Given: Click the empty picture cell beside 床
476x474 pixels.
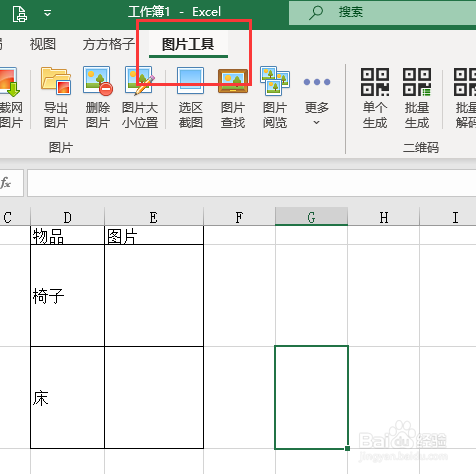Looking at the screenshot, I should pyautogui.click(x=154, y=398).
